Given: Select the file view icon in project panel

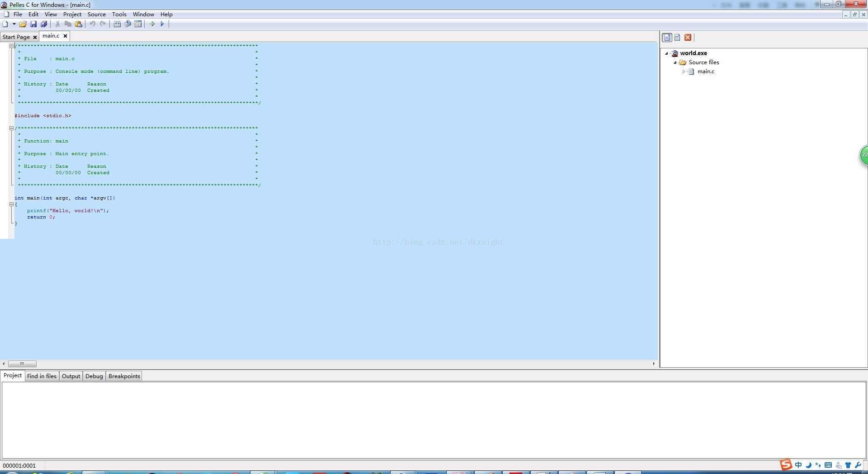Looking at the screenshot, I should pyautogui.click(x=667, y=38).
